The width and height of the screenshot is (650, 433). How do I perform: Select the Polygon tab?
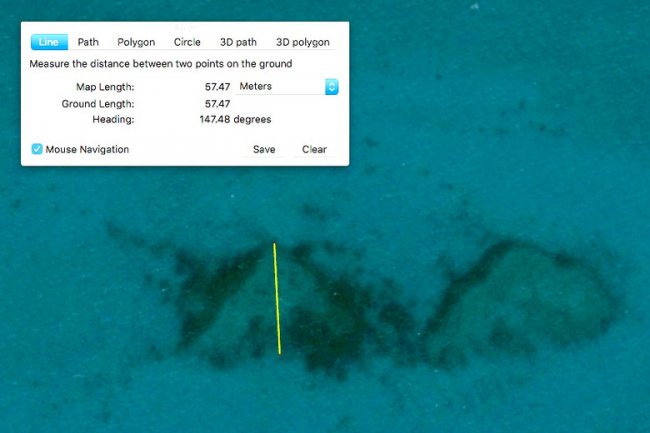(136, 42)
